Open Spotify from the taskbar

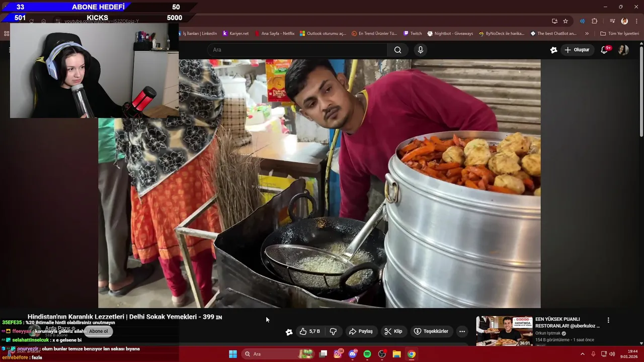click(x=367, y=354)
